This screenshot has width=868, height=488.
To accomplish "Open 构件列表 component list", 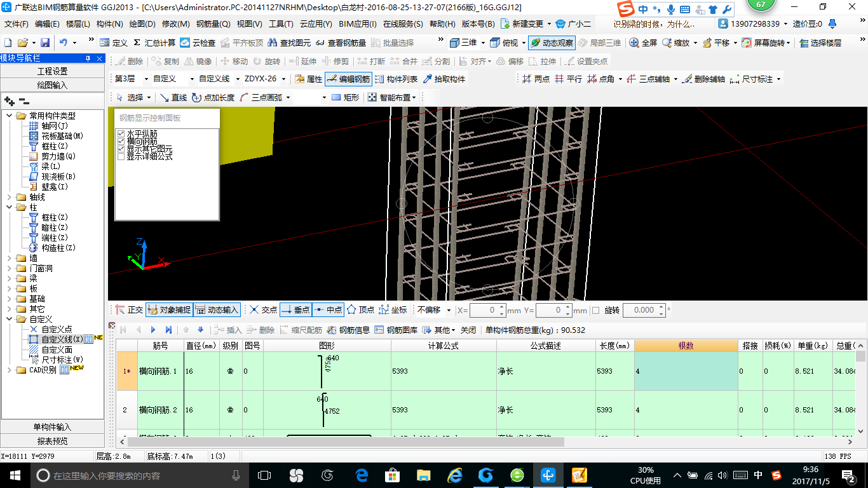I will pos(397,79).
